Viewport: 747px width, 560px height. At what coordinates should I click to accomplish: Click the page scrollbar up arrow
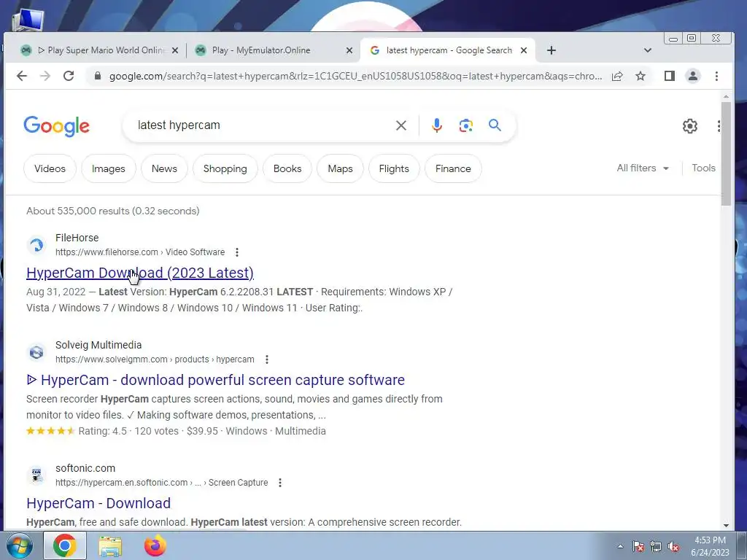[x=726, y=97]
